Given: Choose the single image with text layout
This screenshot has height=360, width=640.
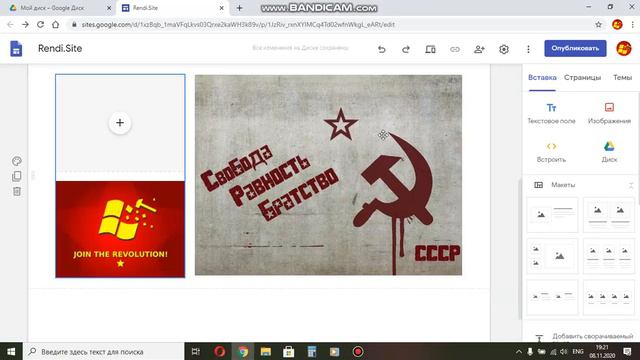Looking at the screenshot, I should pyautogui.click(x=552, y=215).
